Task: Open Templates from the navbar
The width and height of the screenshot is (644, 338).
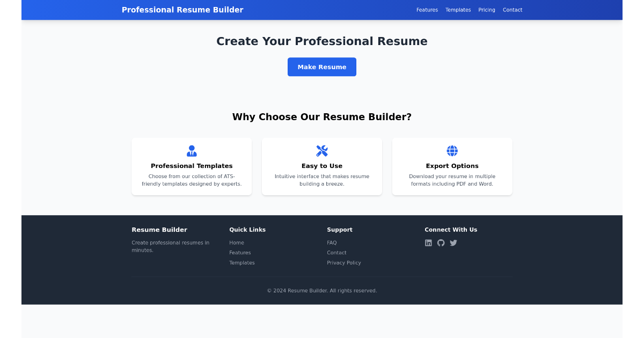Action: point(458,10)
